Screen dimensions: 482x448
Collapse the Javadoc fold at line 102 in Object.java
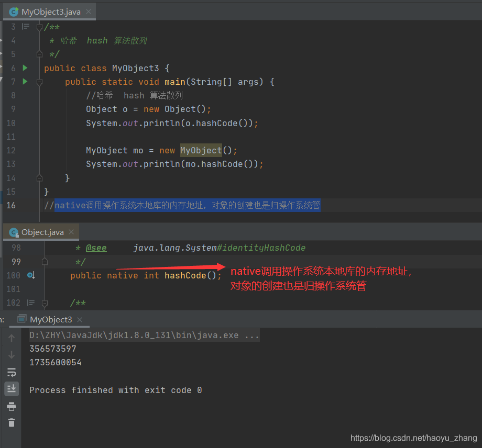tap(45, 304)
